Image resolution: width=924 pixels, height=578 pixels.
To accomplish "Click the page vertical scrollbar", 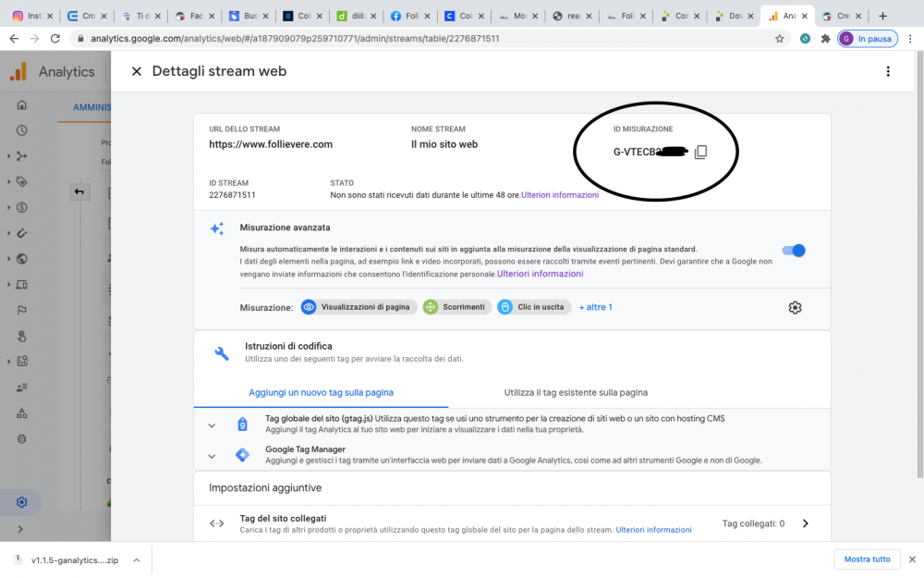I will pyautogui.click(x=920, y=264).
